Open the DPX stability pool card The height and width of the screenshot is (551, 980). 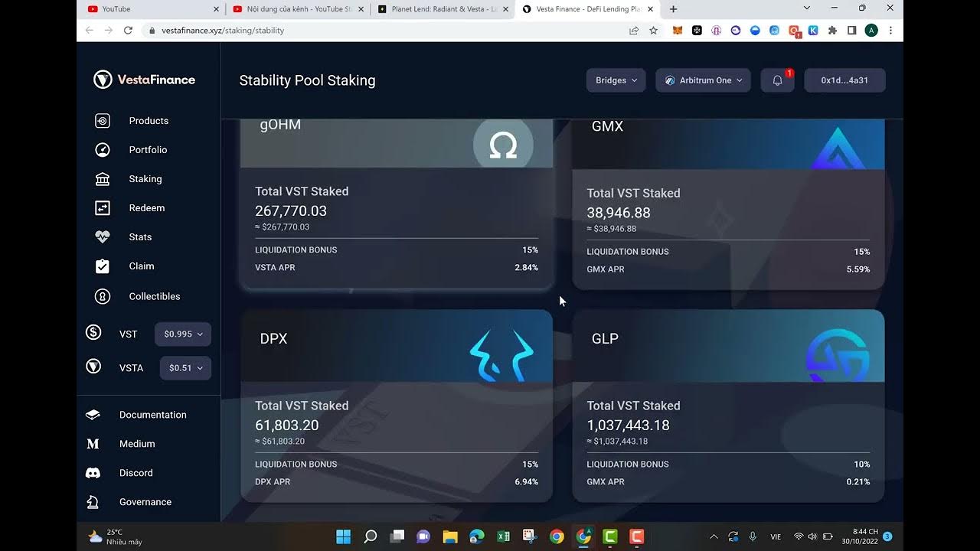tap(397, 406)
